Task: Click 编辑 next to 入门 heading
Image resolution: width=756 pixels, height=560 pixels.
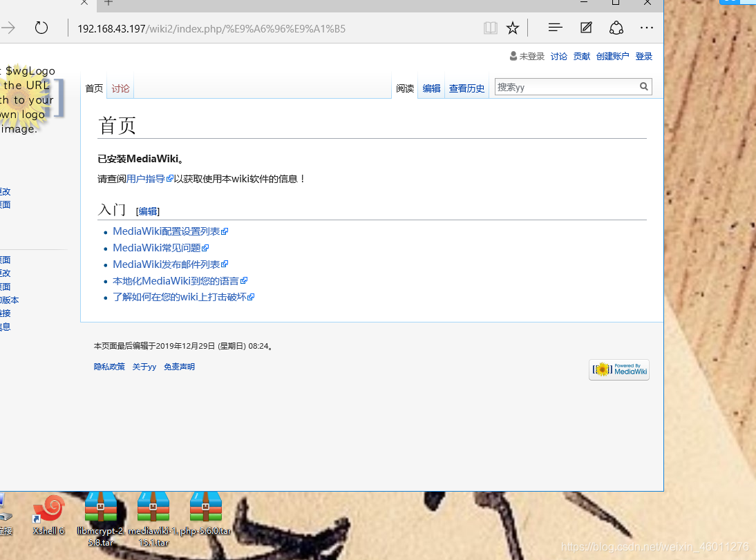Action: pyautogui.click(x=148, y=211)
